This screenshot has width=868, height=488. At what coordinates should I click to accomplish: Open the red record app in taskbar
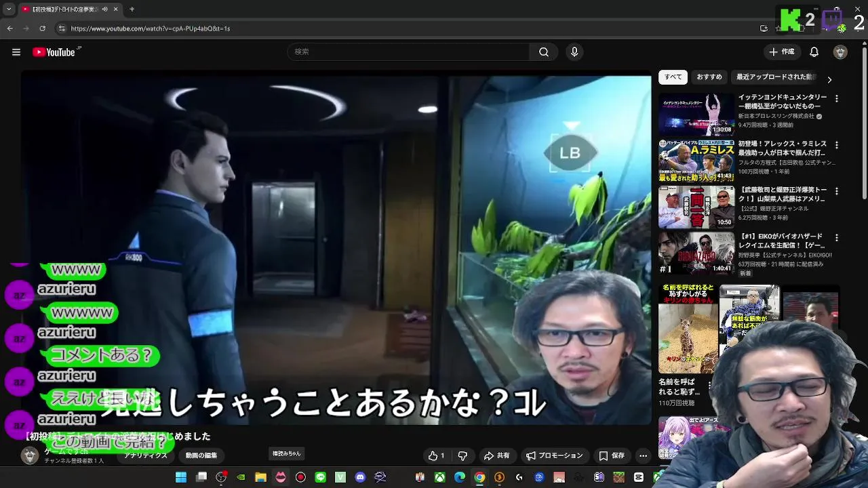300,477
